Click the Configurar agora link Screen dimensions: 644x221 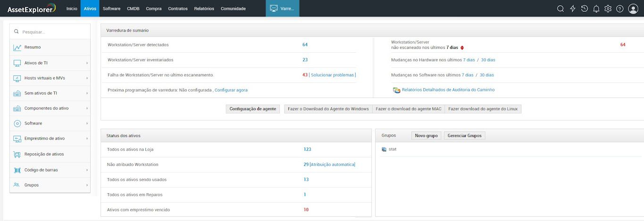point(231,90)
